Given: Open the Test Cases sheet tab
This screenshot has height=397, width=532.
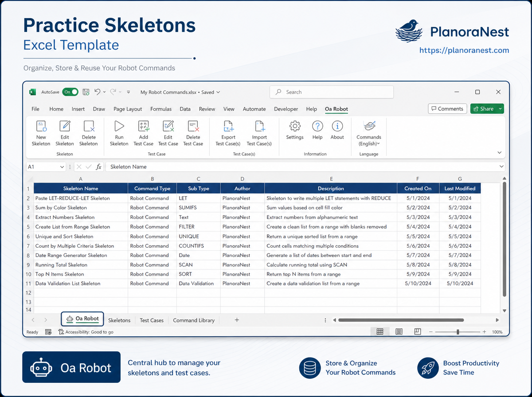Looking at the screenshot, I should (152, 320).
